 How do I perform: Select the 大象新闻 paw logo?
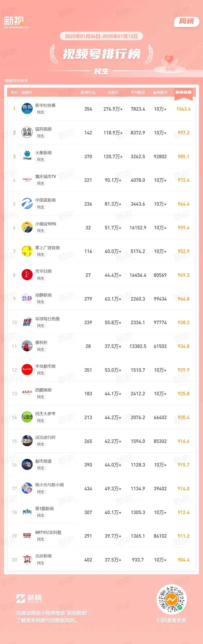(x=27, y=156)
